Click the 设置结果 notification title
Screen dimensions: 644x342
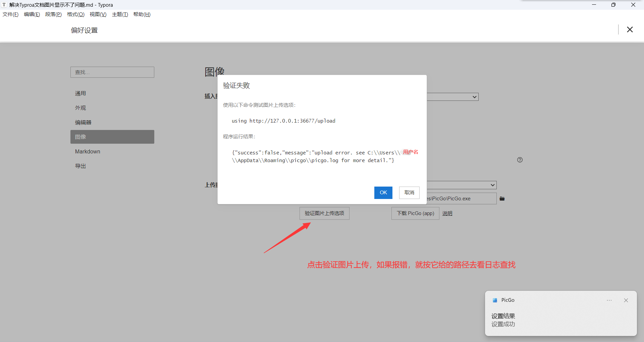point(503,316)
